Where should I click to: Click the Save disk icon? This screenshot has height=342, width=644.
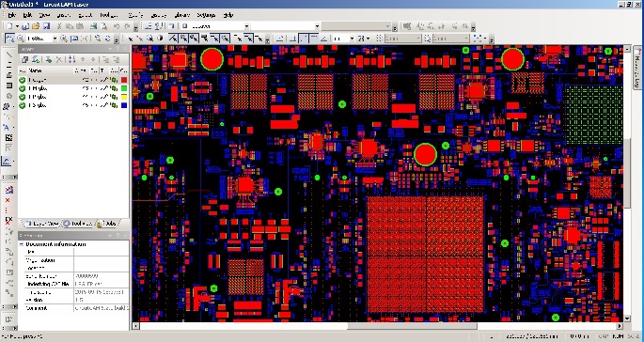(46, 26)
